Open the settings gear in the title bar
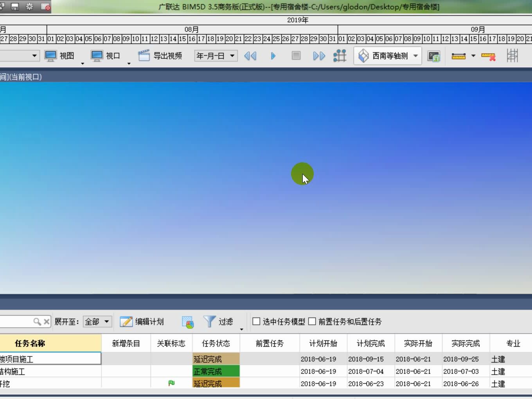The width and height of the screenshot is (532, 399). [29, 6]
